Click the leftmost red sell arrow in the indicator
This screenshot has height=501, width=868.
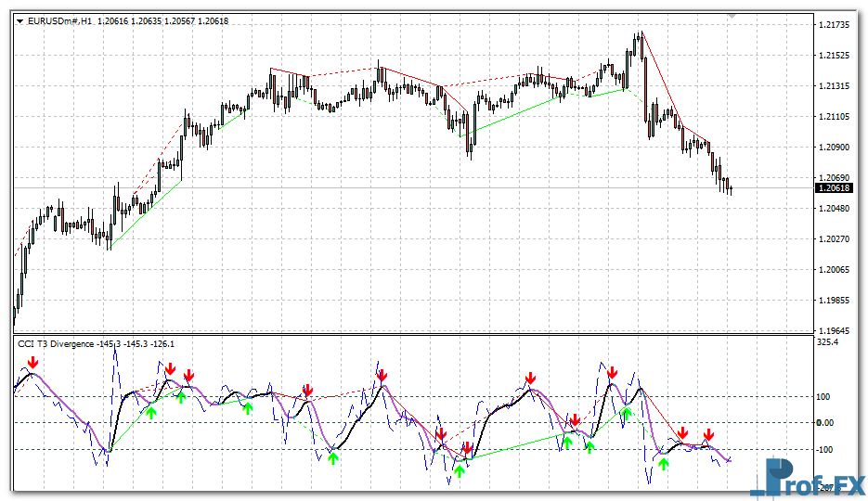pos(32,362)
